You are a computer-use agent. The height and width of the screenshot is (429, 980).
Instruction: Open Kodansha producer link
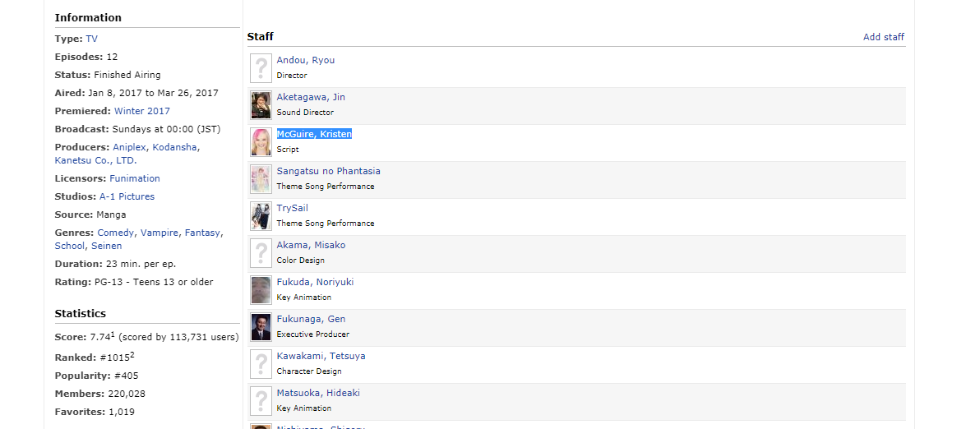coord(176,147)
